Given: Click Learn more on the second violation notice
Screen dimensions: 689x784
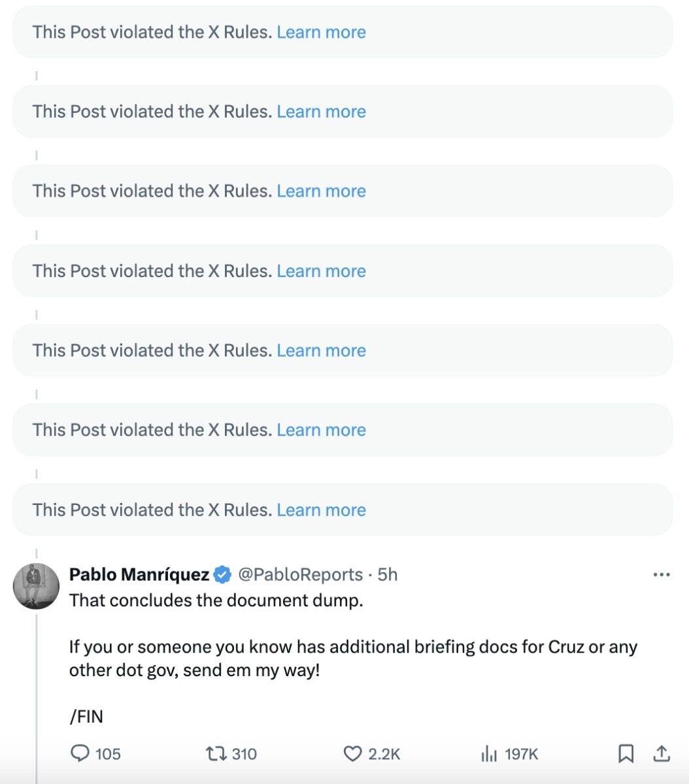Looking at the screenshot, I should pos(321,112).
